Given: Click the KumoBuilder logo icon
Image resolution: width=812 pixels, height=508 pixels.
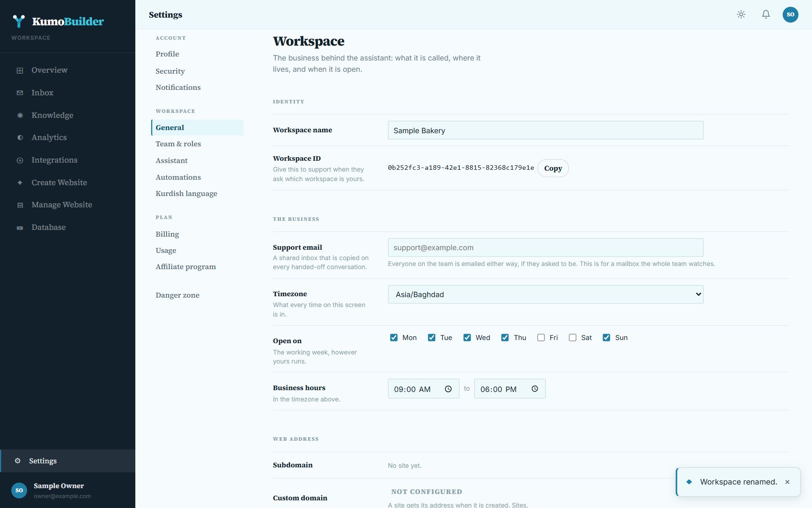Looking at the screenshot, I should [19, 21].
